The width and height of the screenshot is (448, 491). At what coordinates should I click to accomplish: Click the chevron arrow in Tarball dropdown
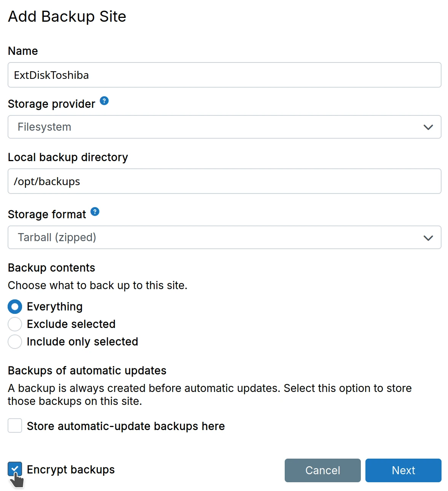428,238
